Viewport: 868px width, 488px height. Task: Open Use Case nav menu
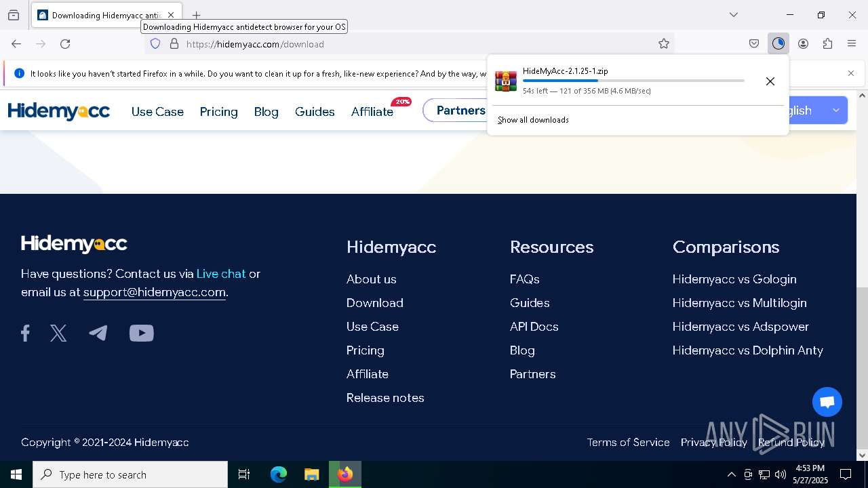click(x=157, y=112)
